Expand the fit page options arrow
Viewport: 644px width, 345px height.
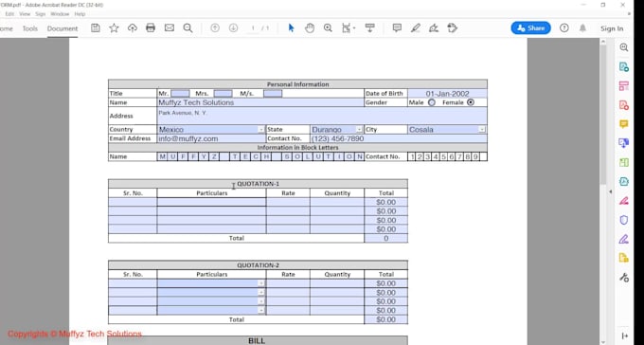click(354, 28)
